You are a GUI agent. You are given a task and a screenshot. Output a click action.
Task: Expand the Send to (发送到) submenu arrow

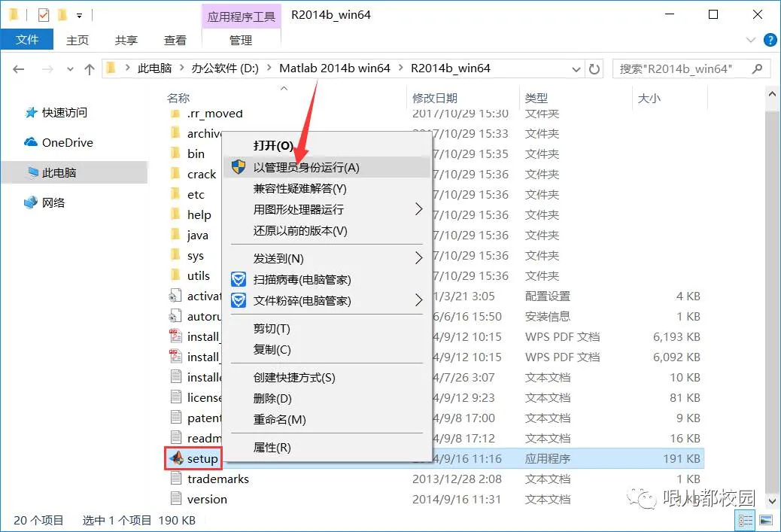tap(418, 258)
